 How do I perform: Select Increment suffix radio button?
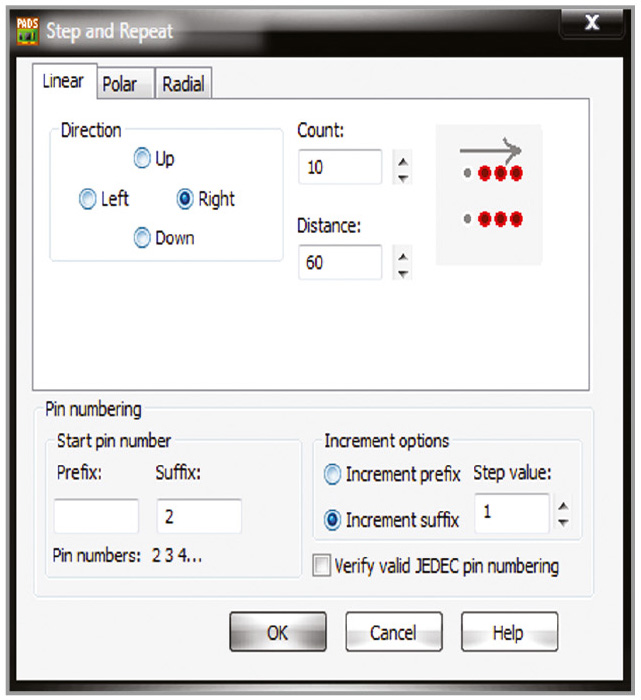333,519
